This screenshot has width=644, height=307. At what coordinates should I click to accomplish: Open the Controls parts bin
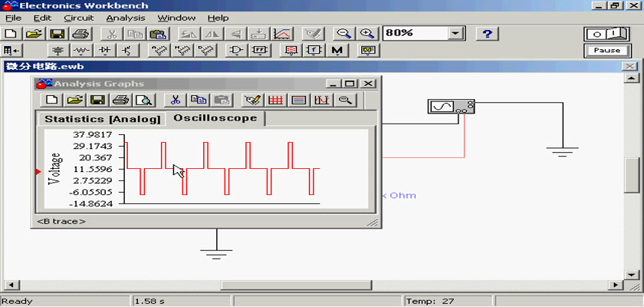point(314,51)
